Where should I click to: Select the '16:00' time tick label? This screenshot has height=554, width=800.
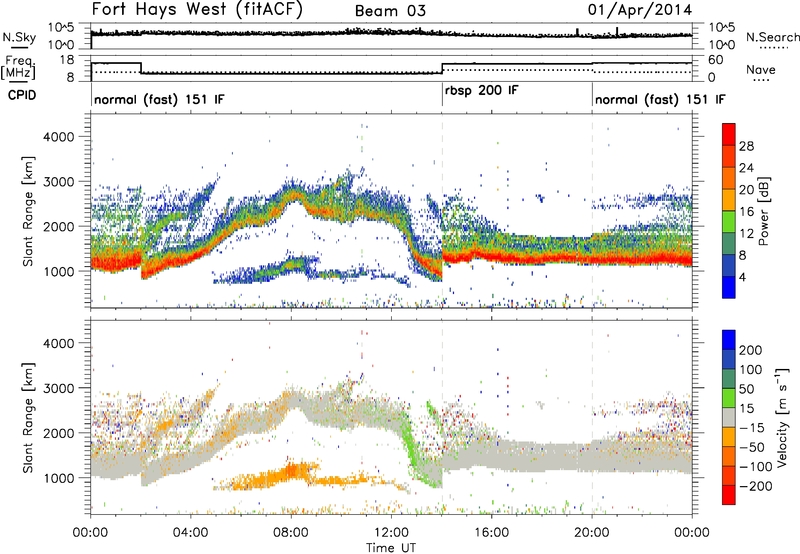491,533
